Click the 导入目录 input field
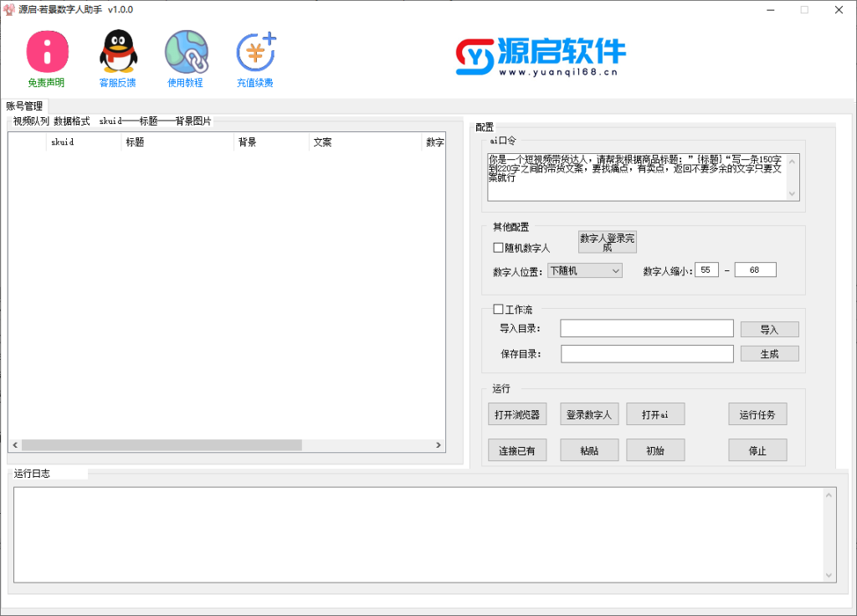The image size is (857, 616). [646, 329]
